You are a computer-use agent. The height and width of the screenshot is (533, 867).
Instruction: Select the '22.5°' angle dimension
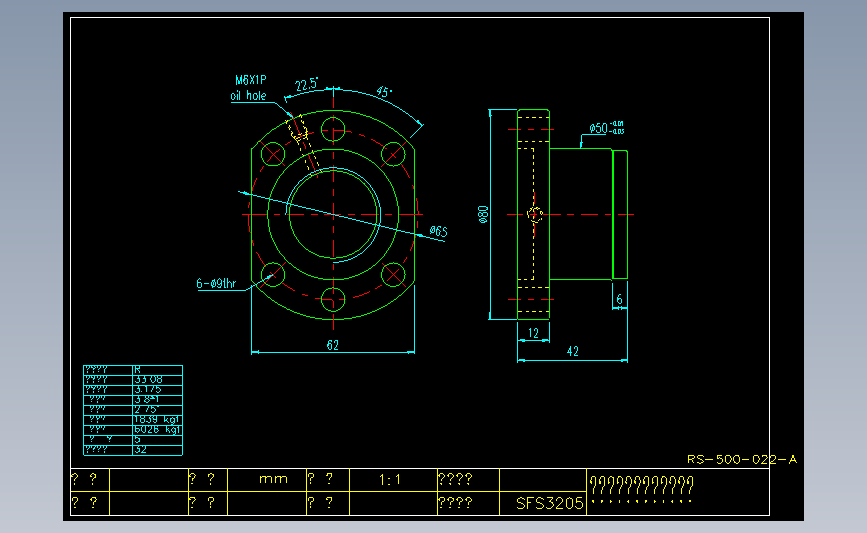306,85
